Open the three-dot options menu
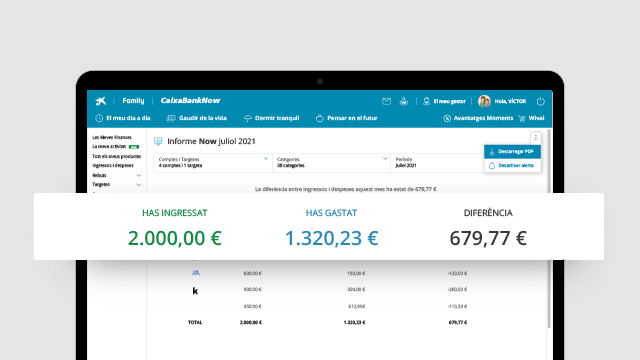The image size is (640, 360). tap(536, 138)
